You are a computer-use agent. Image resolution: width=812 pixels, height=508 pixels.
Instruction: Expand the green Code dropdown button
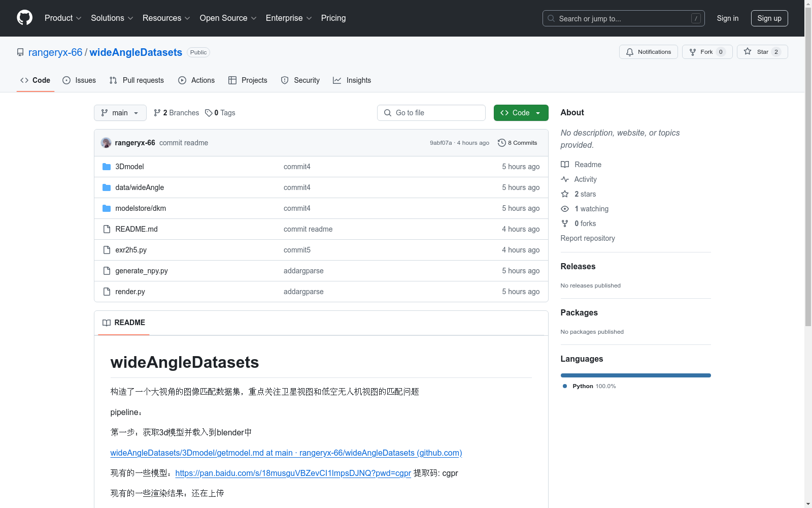[521, 113]
